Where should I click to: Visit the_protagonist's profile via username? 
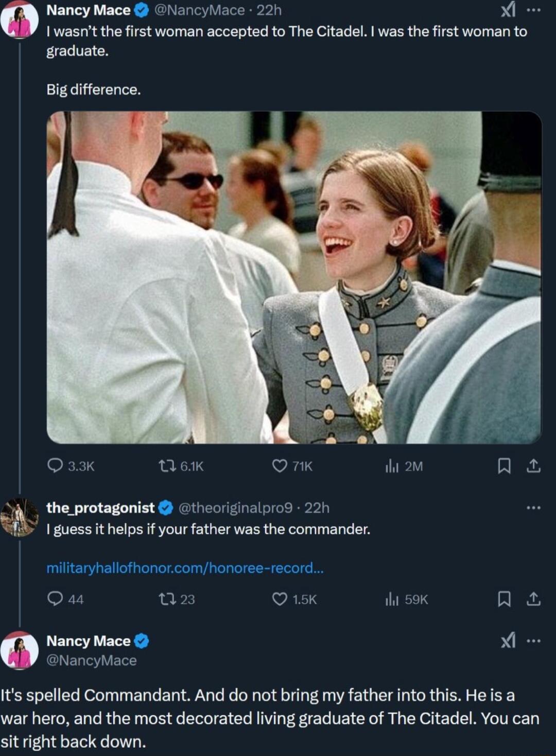click(100, 508)
